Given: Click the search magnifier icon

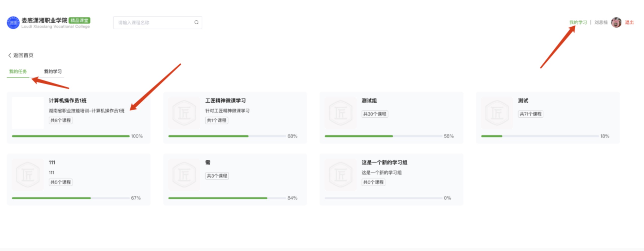Looking at the screenshot, I should coord(196,22).
